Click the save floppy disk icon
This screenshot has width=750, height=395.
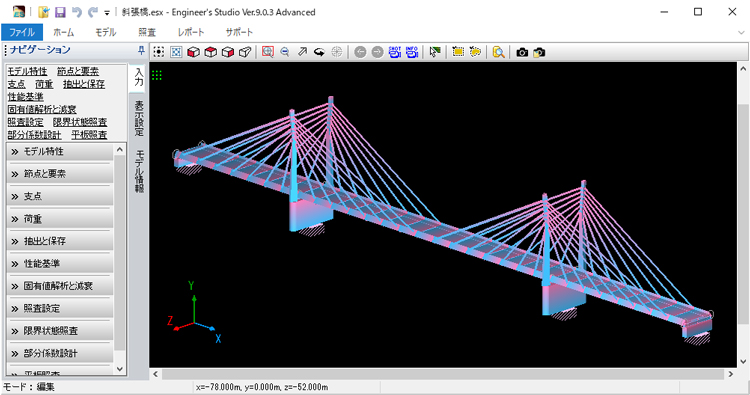tap(60, 12)
